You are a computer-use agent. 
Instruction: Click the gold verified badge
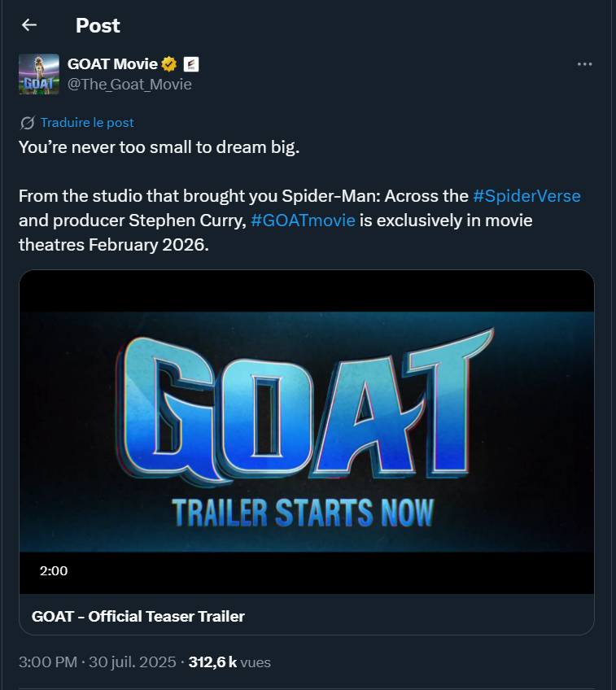169,64
